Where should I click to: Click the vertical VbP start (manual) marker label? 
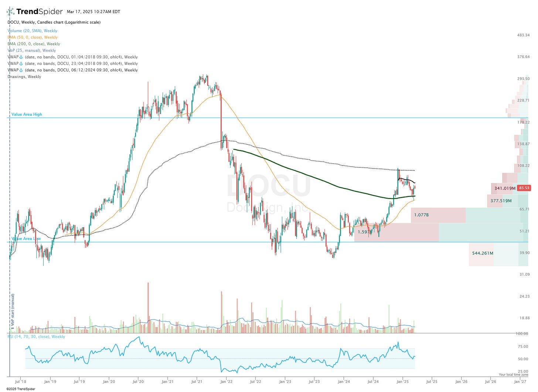13,311
